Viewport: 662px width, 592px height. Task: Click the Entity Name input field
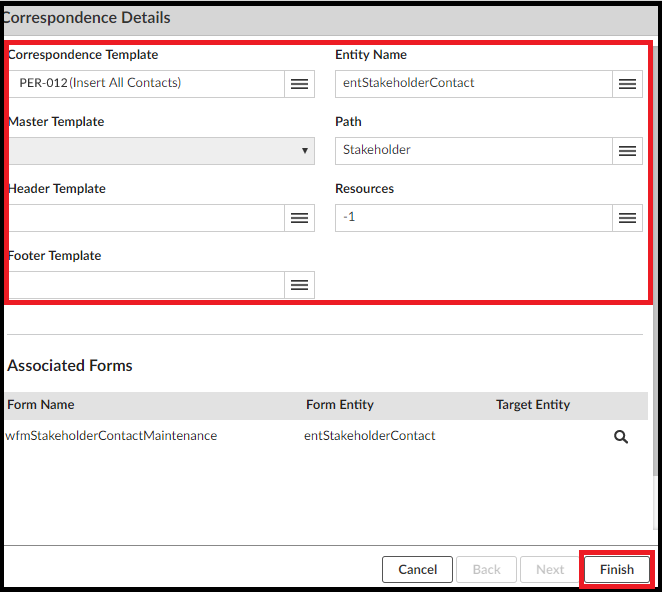474,84
